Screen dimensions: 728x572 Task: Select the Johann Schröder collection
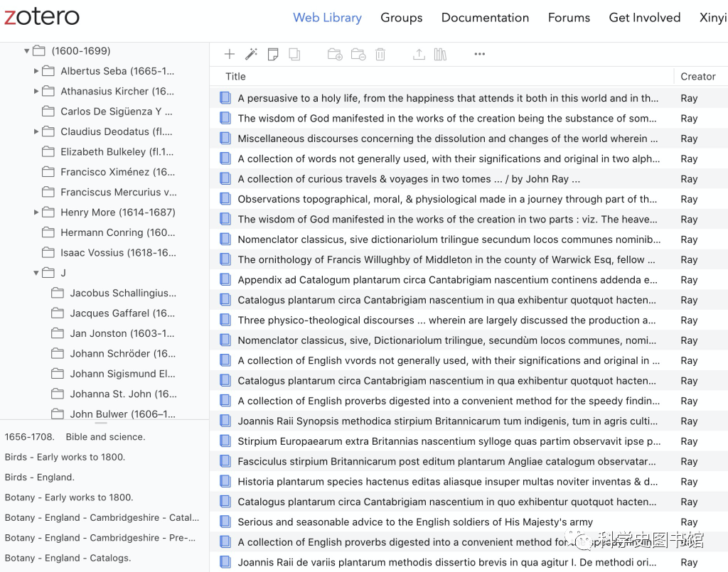coord(122,353)
